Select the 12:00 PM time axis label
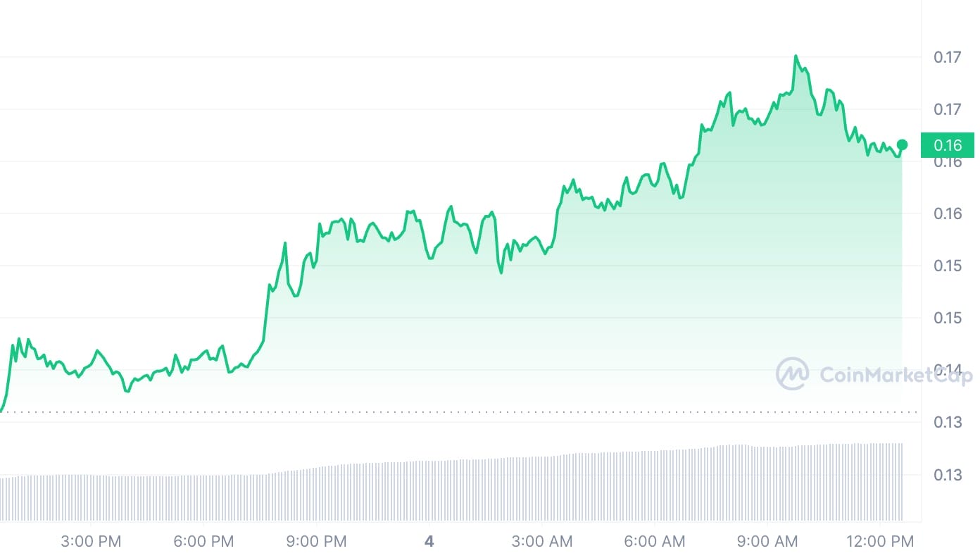980x558 pixels. pos(881,541)
